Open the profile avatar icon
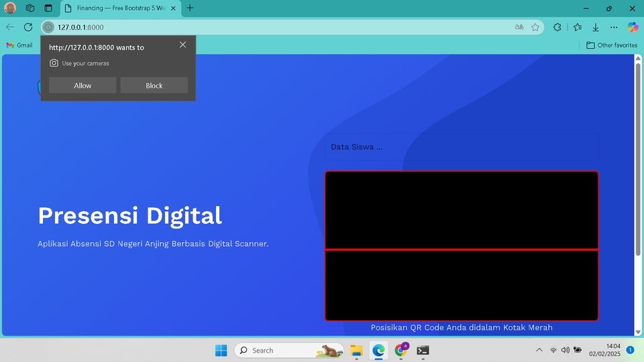644x362 pixels. click(x=10, y=8)
